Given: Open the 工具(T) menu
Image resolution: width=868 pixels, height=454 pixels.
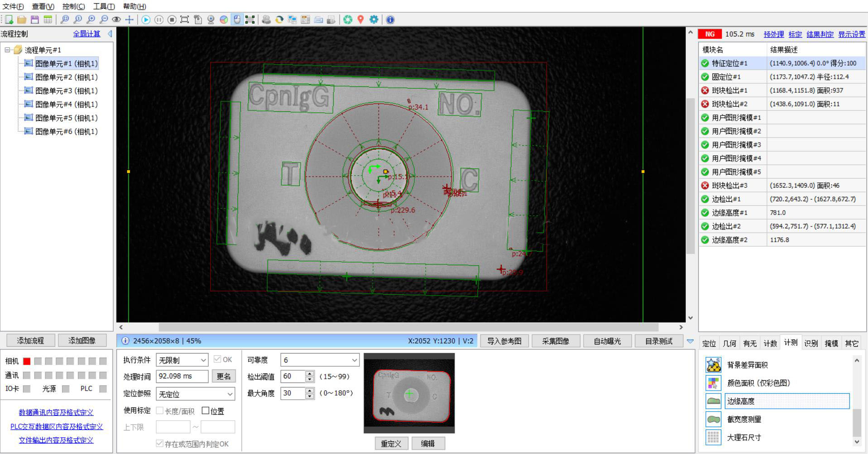Looking at the screenshot, I should (x=104, y=6).
